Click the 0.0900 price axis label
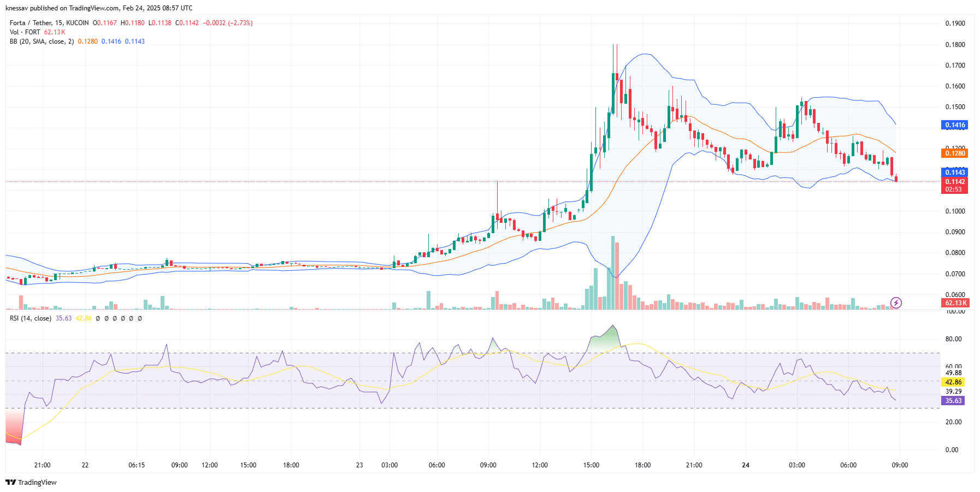The height and width of the screenshot is (492, 980). [x=955, y=232]
